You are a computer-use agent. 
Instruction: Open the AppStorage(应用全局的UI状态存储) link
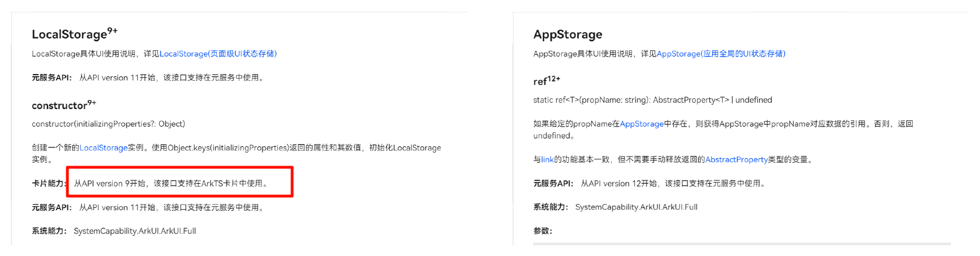coord(721,54)
